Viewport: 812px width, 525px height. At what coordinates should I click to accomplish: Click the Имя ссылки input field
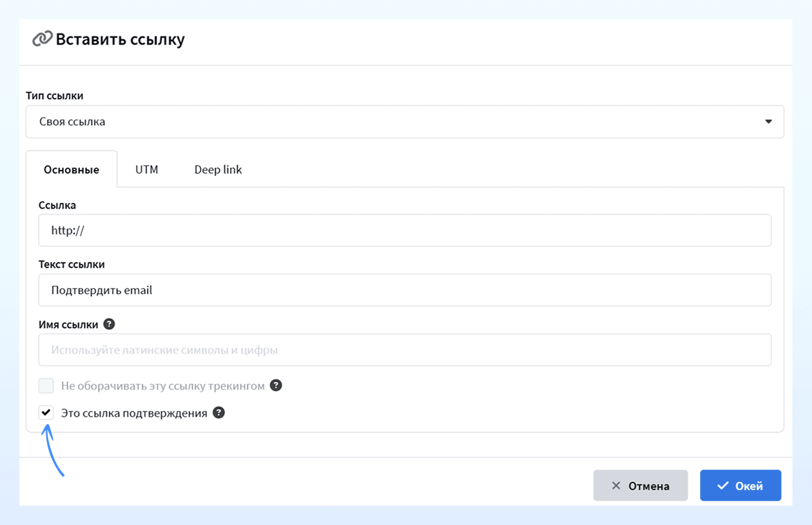[x=405, y=350]
